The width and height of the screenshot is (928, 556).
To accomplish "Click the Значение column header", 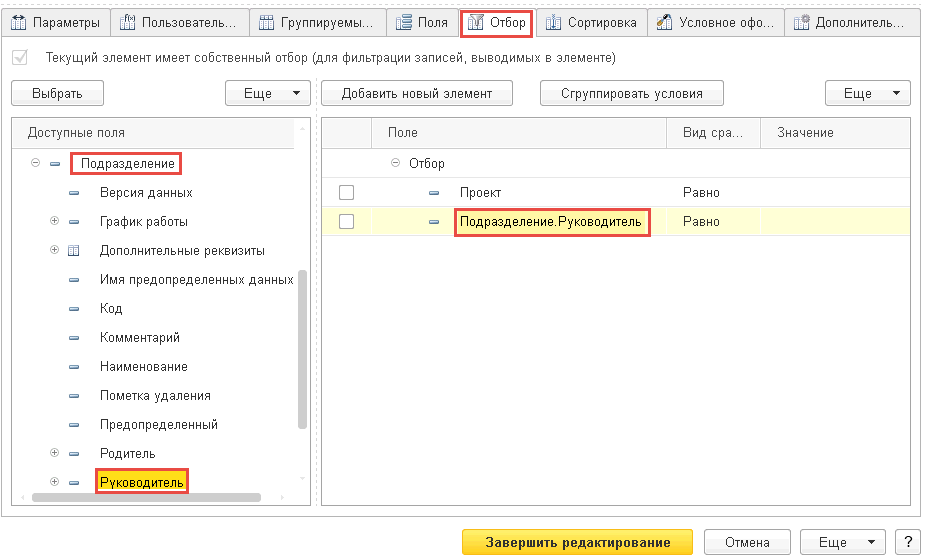I will [835, 133].
